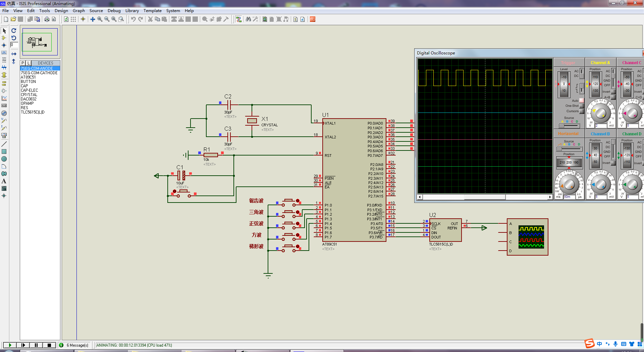Adjust Channel A coupling AC/DC/GND/OFF slider
The image size is (644, 352).
(613, 78)
